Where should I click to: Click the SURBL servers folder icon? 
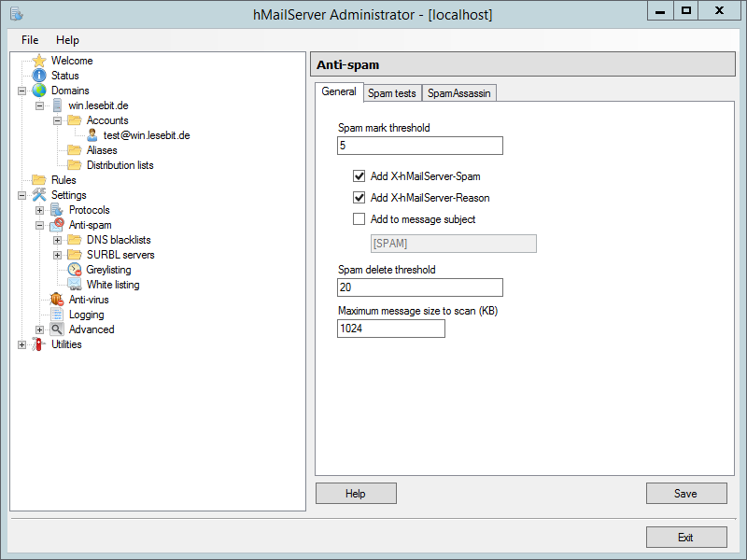pos(75,254)
